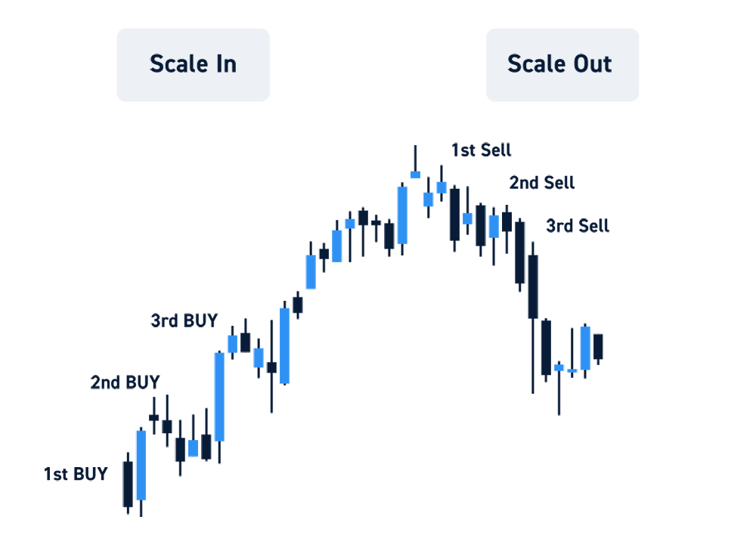This screenshot has height=554, width=756.
Task: Click the topmost small blue candle at peak
Action: click(415, 174)
